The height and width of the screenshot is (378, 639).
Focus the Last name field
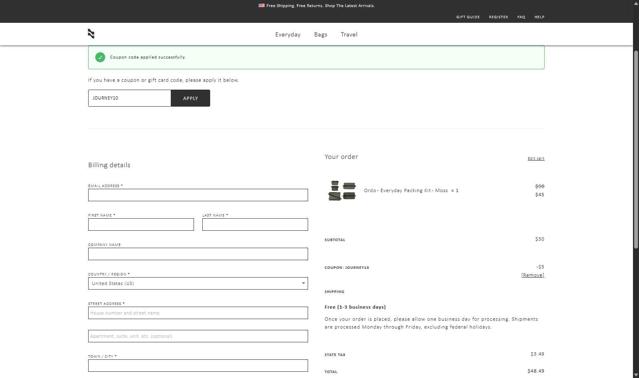tap(255, 224)
